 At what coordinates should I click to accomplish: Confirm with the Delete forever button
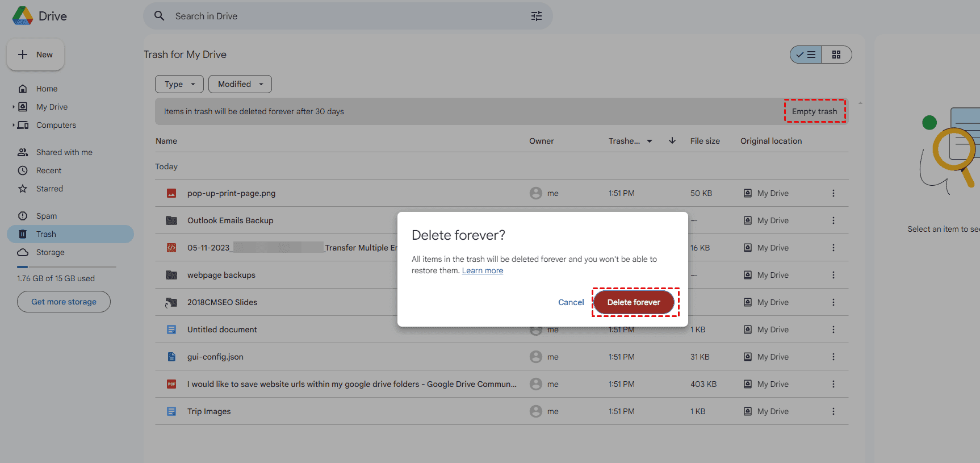(634, 302)
